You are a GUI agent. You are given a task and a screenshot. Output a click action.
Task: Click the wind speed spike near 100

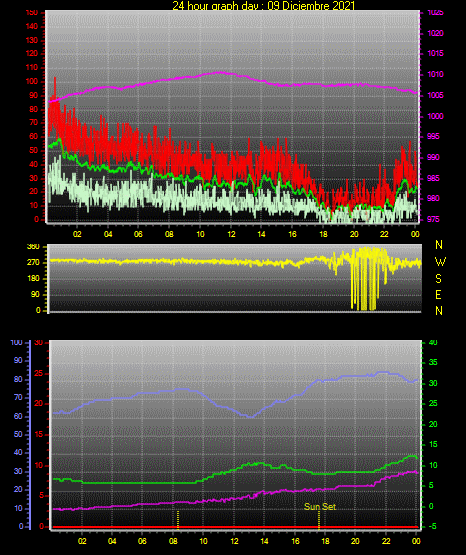point(55,80)
